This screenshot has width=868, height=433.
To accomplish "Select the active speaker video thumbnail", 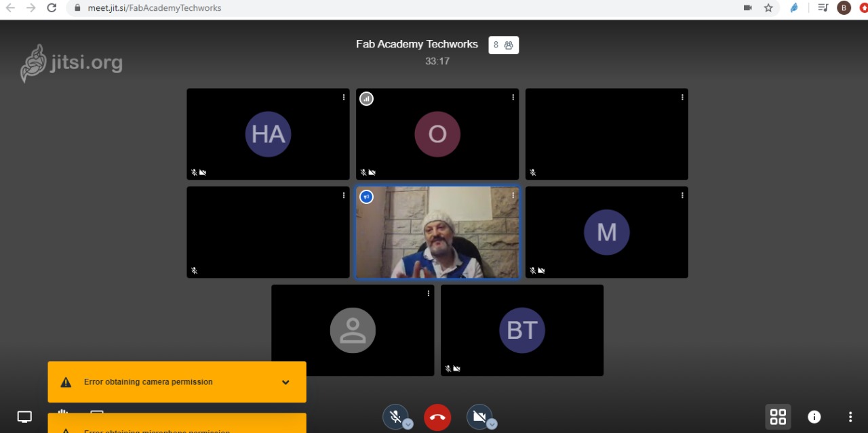I will (x=437, y=232).
